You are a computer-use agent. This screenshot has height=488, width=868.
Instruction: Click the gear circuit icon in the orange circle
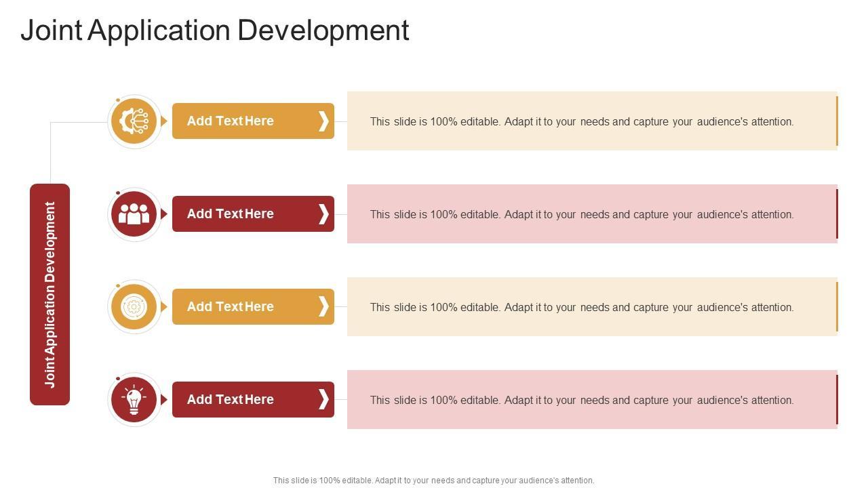pyautogui.click(x=134, y=121)
